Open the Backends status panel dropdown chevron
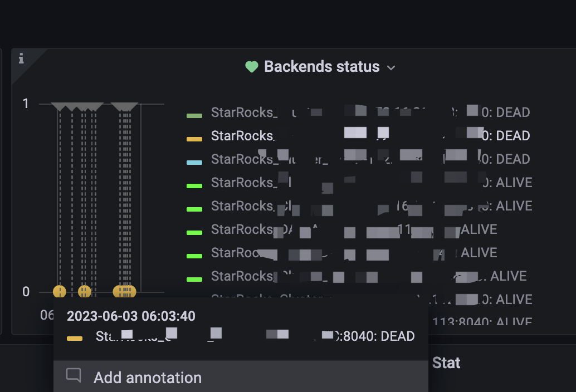The height and width of the screenshot is (392, 576). point(391,67)
